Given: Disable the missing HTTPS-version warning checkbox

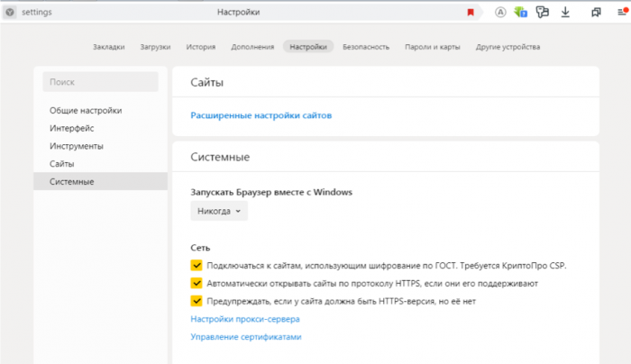Looking at the screenshot, I should [x=197, y=301].
